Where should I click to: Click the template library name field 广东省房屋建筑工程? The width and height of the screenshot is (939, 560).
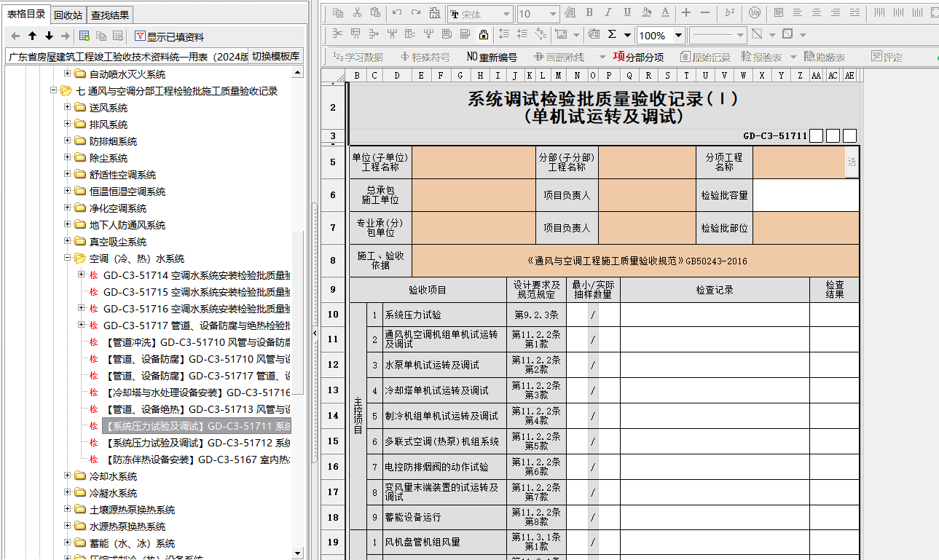pos(127,57)
